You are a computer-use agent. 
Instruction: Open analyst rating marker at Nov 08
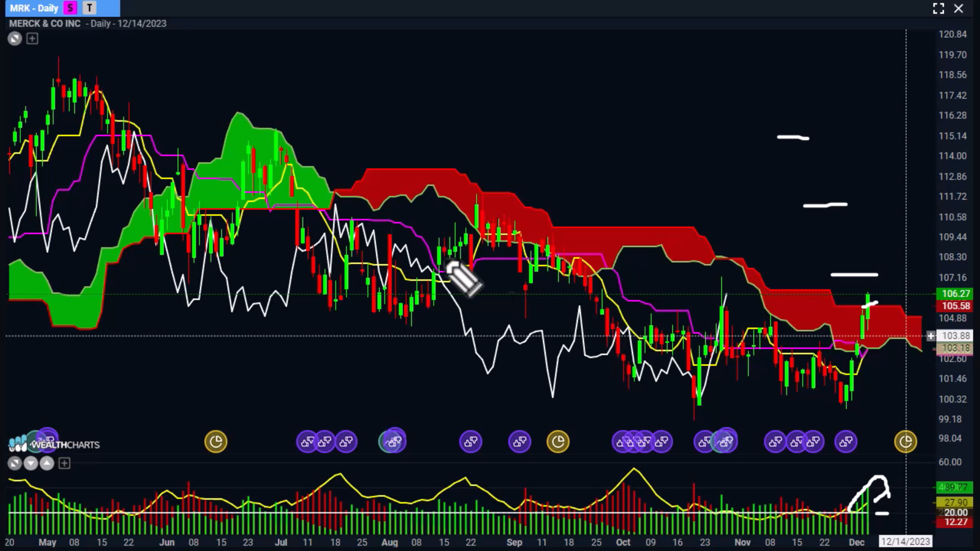pos(775,441)
